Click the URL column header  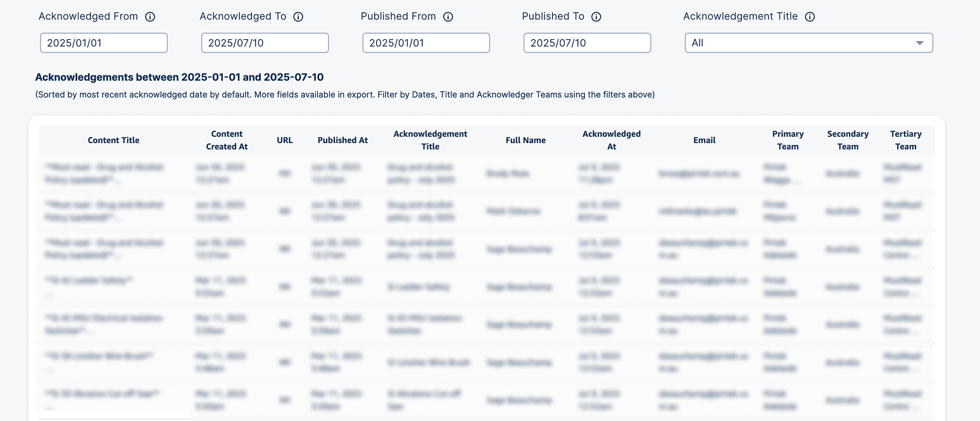(x=285, y=141)
